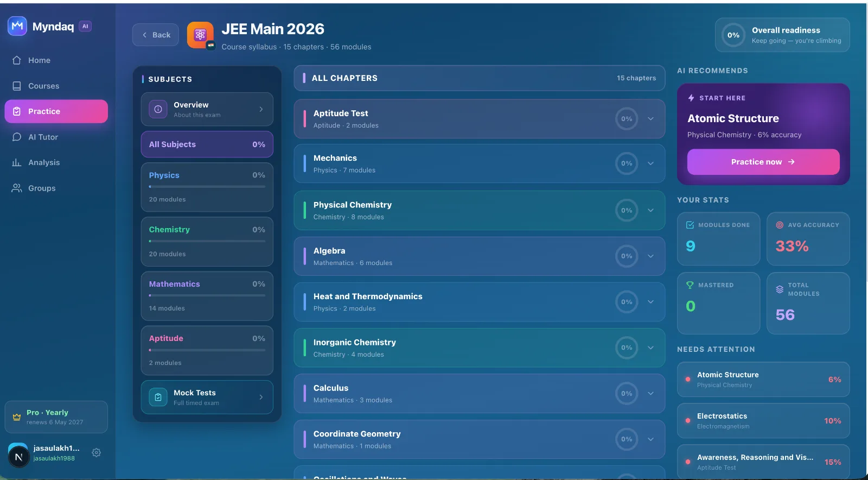Viewport: 868px width, 480px height.
Task: Open Overview using its right arrow
Action: coord(261,109)
